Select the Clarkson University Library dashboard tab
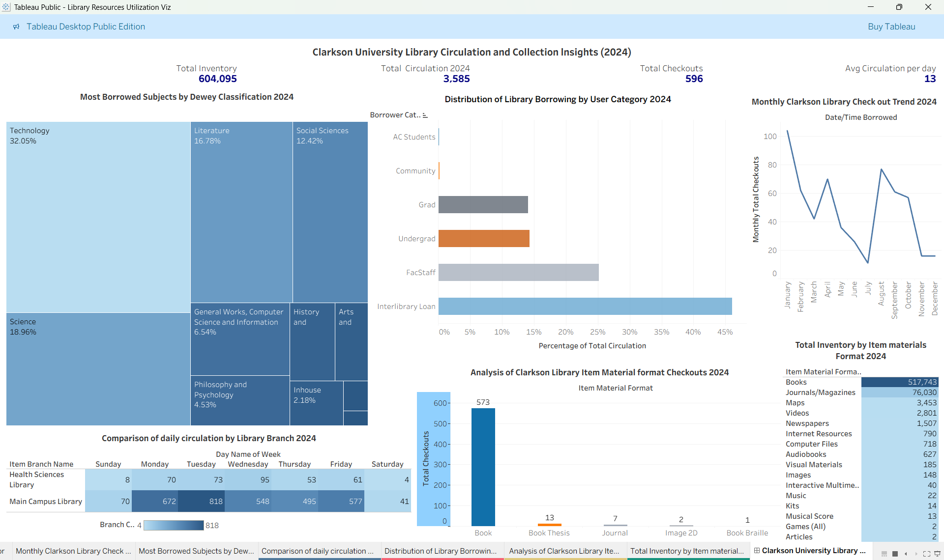 [811, 551]
